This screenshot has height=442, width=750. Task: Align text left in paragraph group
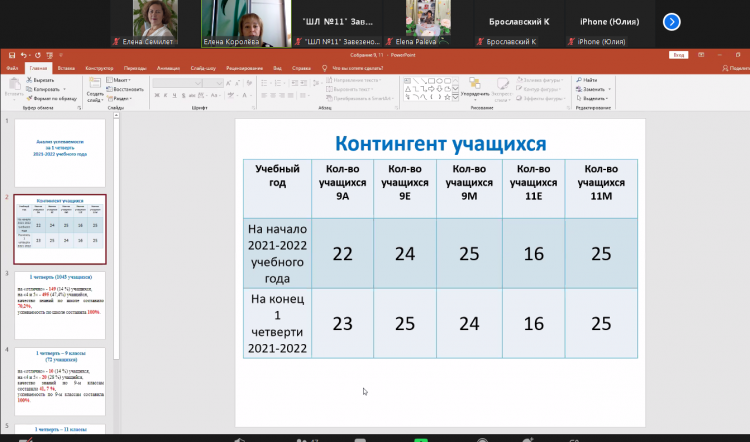point(264,95)
